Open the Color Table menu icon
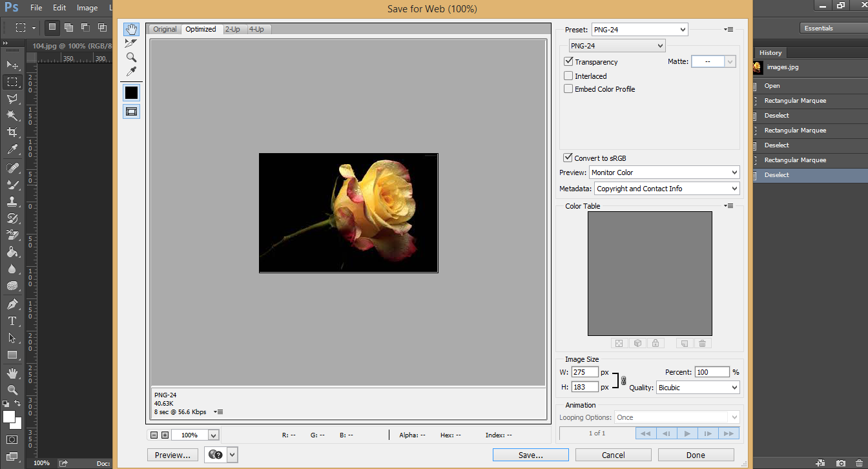 coord(728,206)
